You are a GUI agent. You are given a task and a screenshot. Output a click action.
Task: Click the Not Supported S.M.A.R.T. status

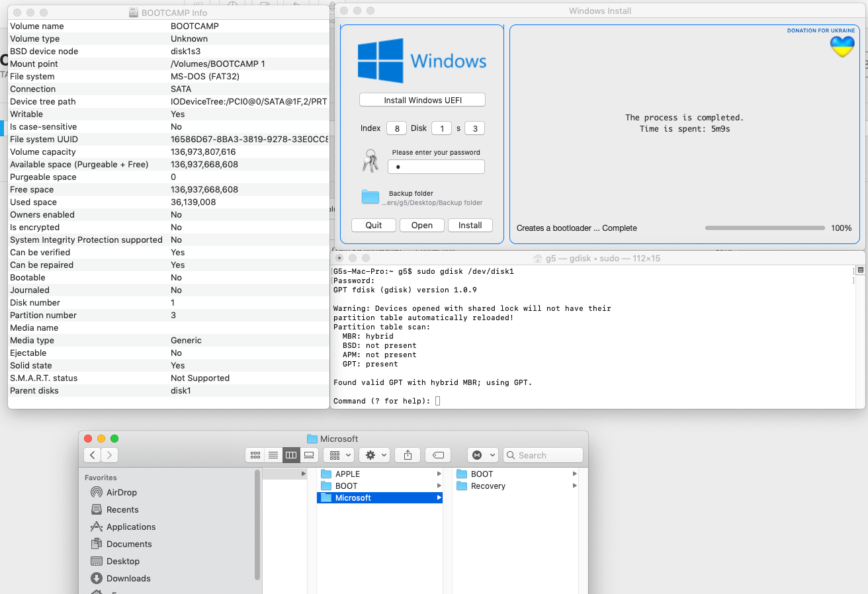click(x=200, y=378)
